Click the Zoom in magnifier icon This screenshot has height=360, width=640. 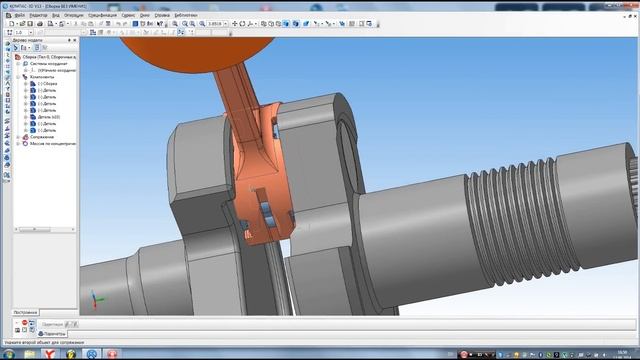coord(184,24)
